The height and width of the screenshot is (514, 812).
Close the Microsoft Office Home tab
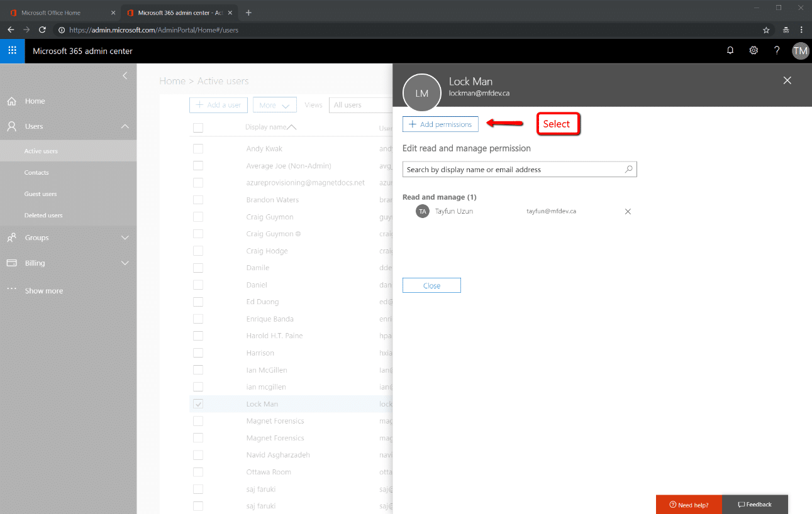point(113,13)
